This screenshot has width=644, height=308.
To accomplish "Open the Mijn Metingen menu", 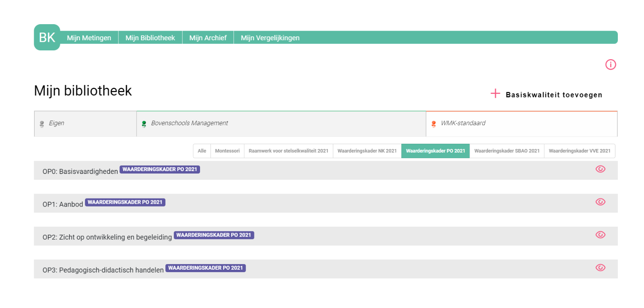I will point(89,38).
